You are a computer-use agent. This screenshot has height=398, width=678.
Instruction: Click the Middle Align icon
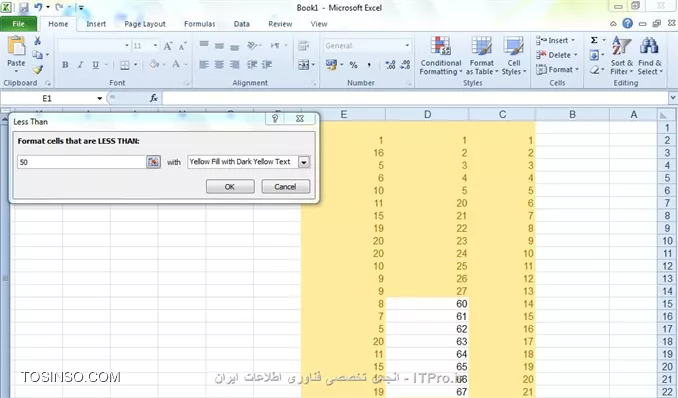[219, 45]
